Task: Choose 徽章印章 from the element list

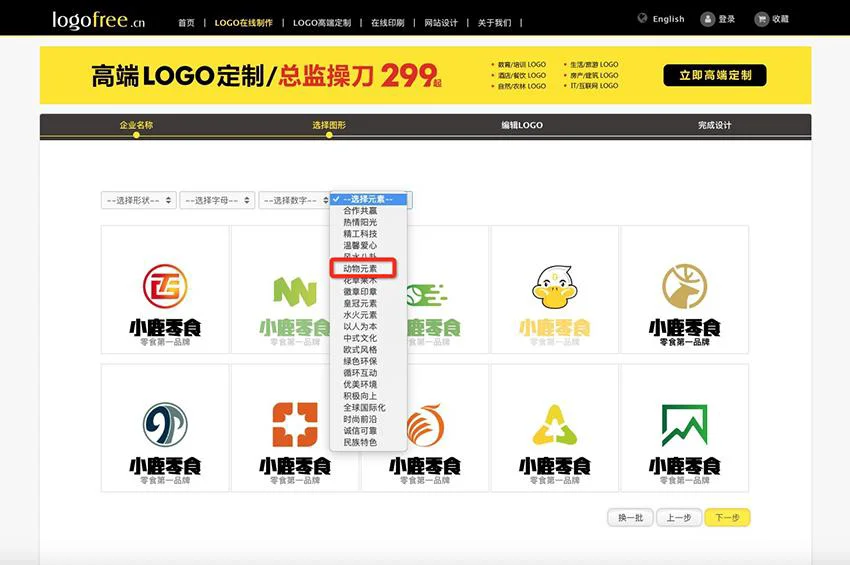Action: tap(369, 292)
